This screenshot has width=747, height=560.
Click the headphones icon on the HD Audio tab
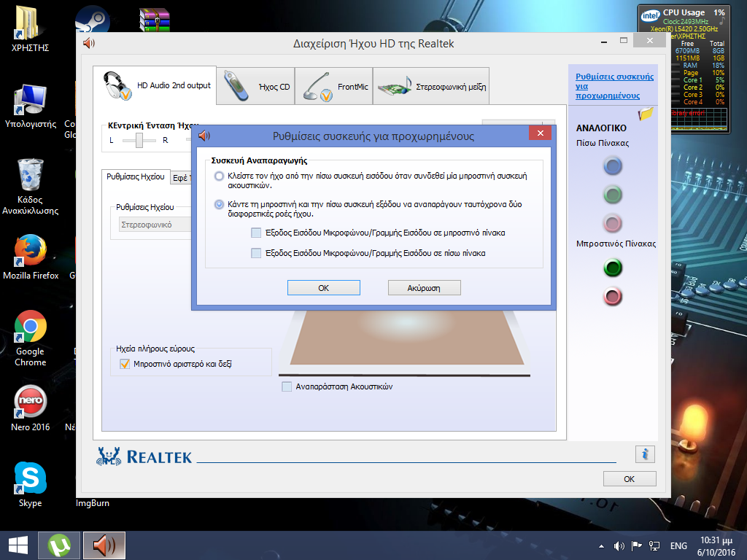[117, 86]
